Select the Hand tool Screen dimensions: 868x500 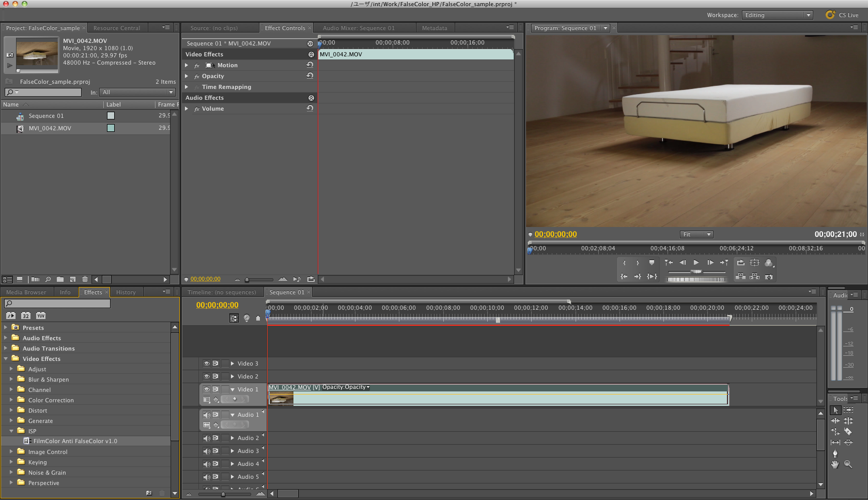835,464
